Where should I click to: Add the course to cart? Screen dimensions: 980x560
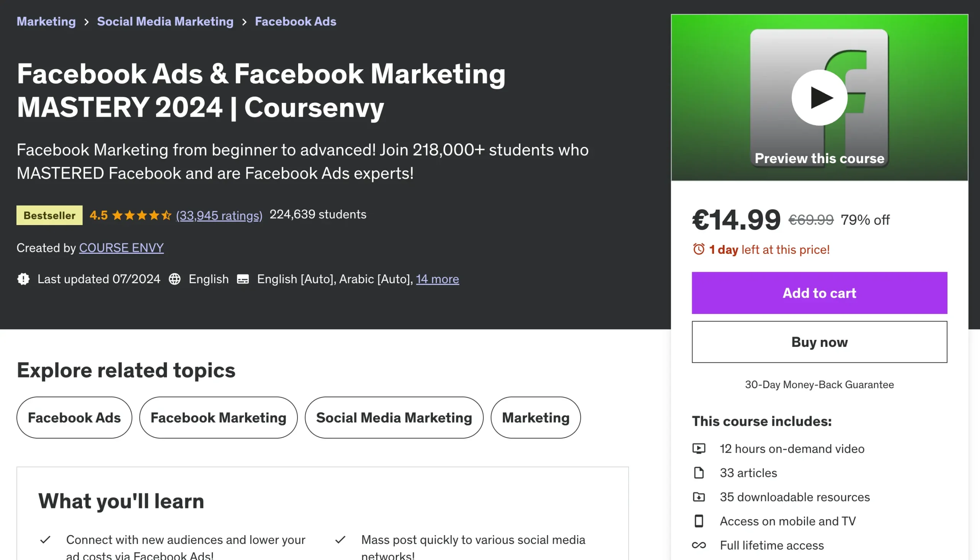(819, 293)
